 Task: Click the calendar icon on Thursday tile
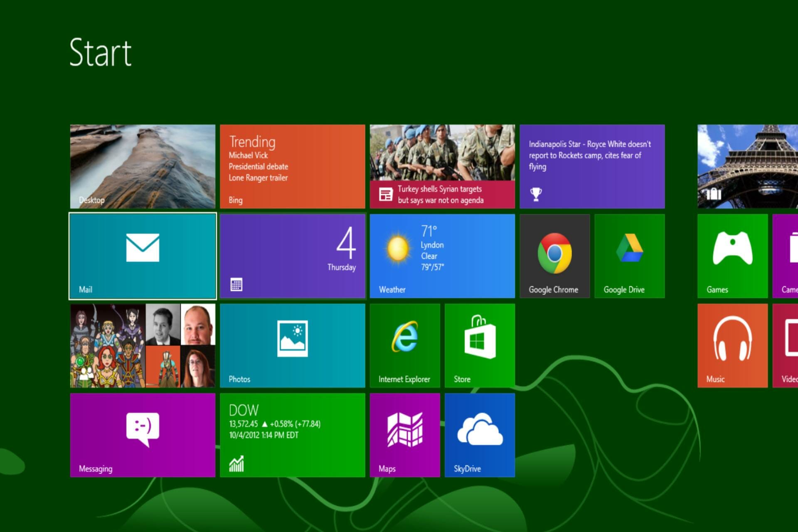pyautogui.click(x=236, y=285)
